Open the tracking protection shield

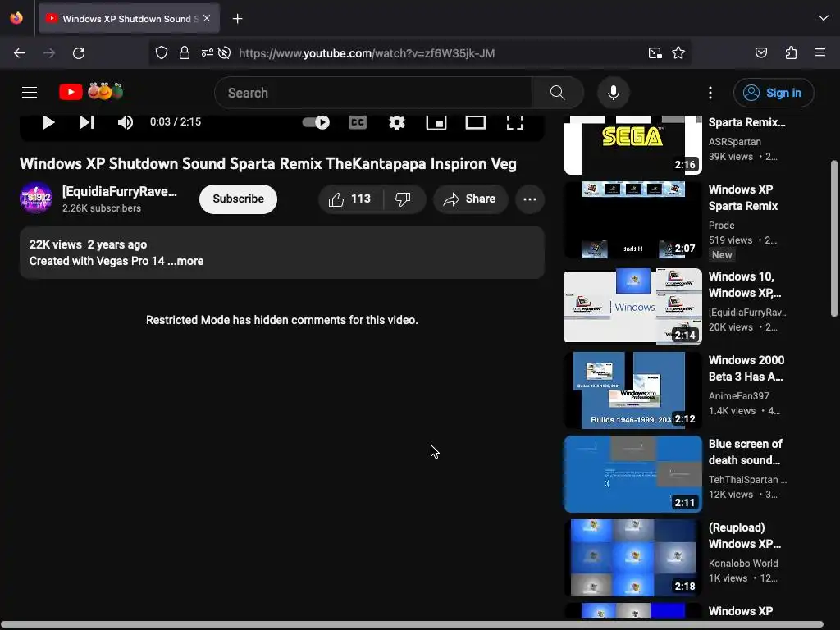[x=162, y=52]
